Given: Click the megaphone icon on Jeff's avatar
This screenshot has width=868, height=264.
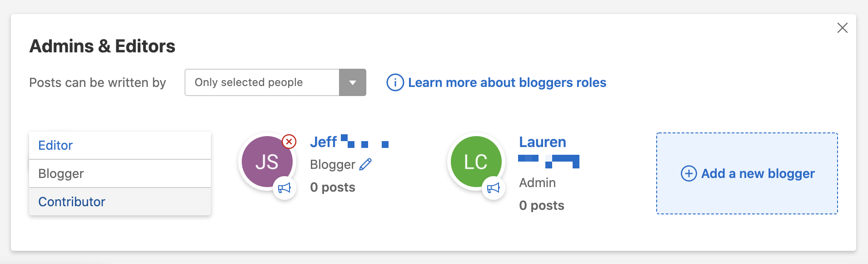Looking at the screenshot, I should tap(285, 188).
